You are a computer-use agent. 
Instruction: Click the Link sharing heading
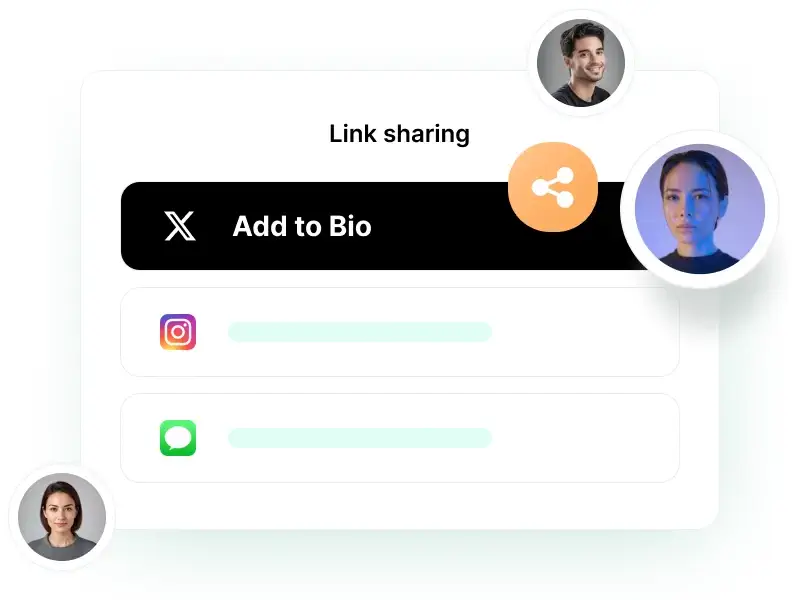(x=399, y=134)
